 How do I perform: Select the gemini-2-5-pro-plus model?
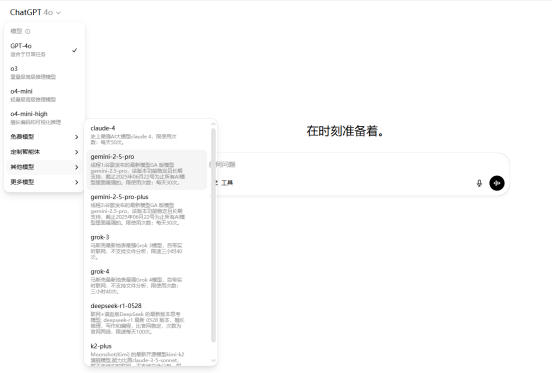tap(147, 210)
